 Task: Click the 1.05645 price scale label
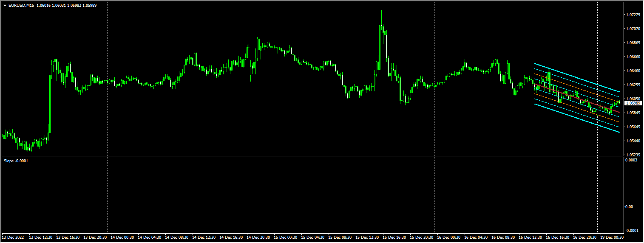pyautogui.click(x=633, y=127)
